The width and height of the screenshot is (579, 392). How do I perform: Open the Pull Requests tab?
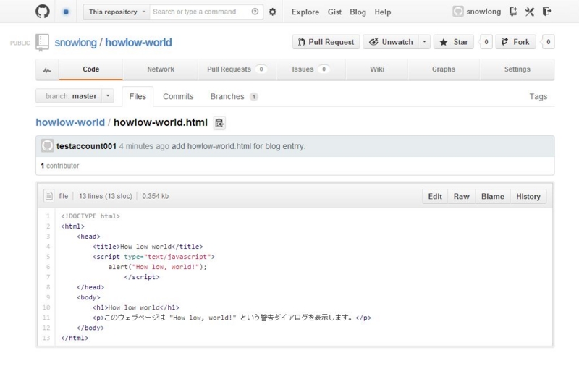(x=237, y=69)
